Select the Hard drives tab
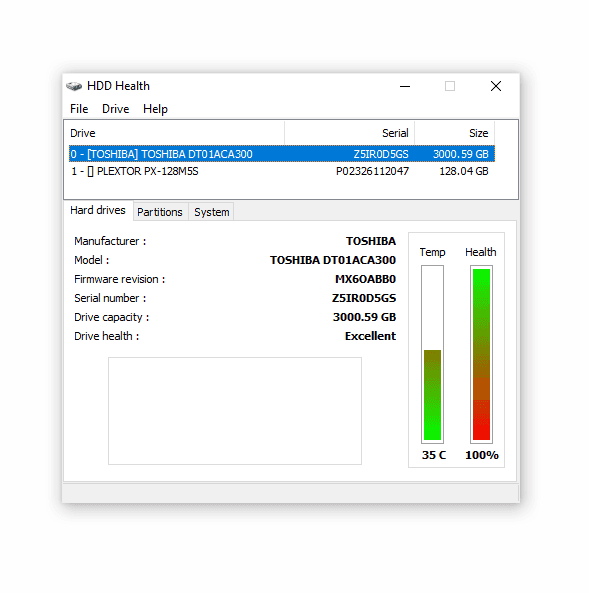This screenshot has height=593, width=589. (98, 210)
